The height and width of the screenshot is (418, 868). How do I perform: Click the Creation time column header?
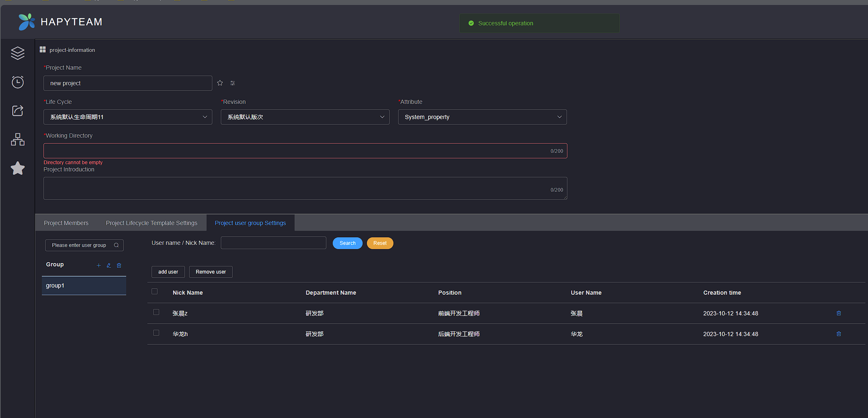722,293
